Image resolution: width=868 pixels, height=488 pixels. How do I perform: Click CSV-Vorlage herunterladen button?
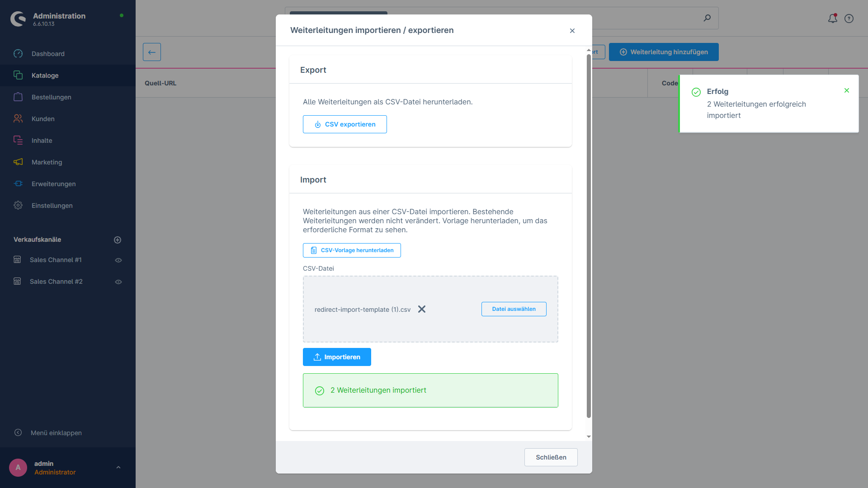[352, 250]
